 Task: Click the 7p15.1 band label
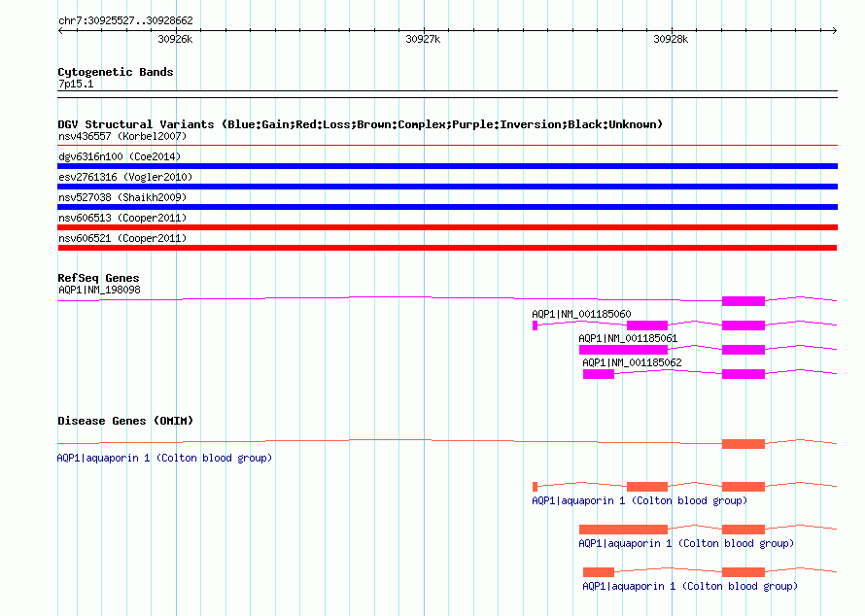click(76, 84)
